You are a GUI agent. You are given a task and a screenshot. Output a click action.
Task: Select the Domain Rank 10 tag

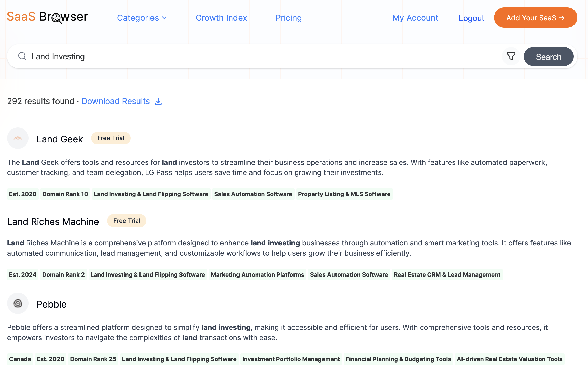pyautogui.click(x=65, y=194)
